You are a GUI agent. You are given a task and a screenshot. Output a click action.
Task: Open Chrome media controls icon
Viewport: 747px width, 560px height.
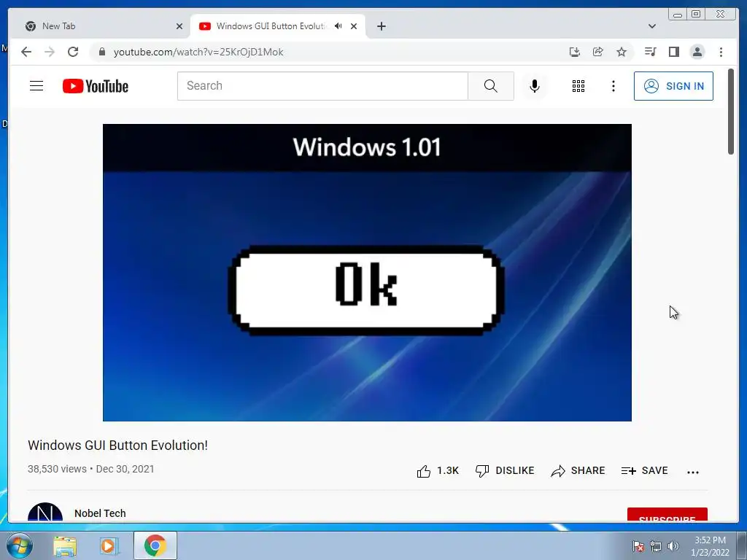click(650, 52)
